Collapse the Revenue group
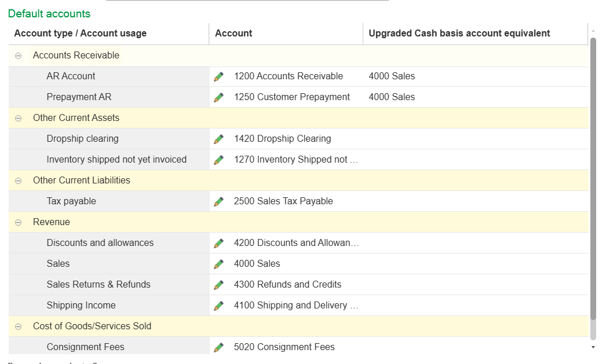This screenshot has width=606, height=364. [18, 222]
